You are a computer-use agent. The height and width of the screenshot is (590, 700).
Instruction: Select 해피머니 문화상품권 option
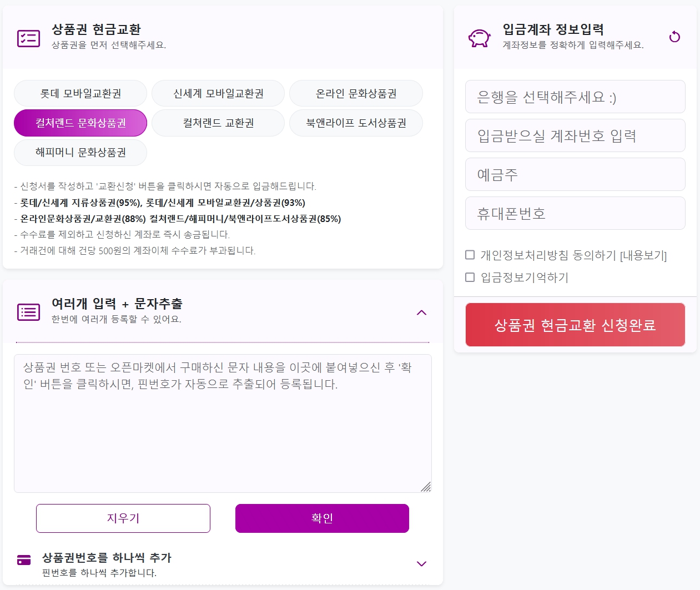[x=80, y=152]
